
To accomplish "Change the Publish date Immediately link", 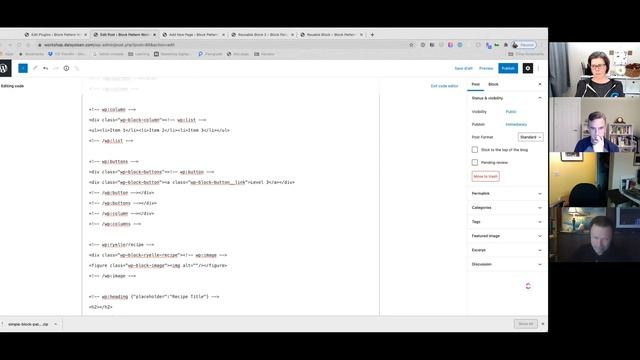I will coord(516,124).
